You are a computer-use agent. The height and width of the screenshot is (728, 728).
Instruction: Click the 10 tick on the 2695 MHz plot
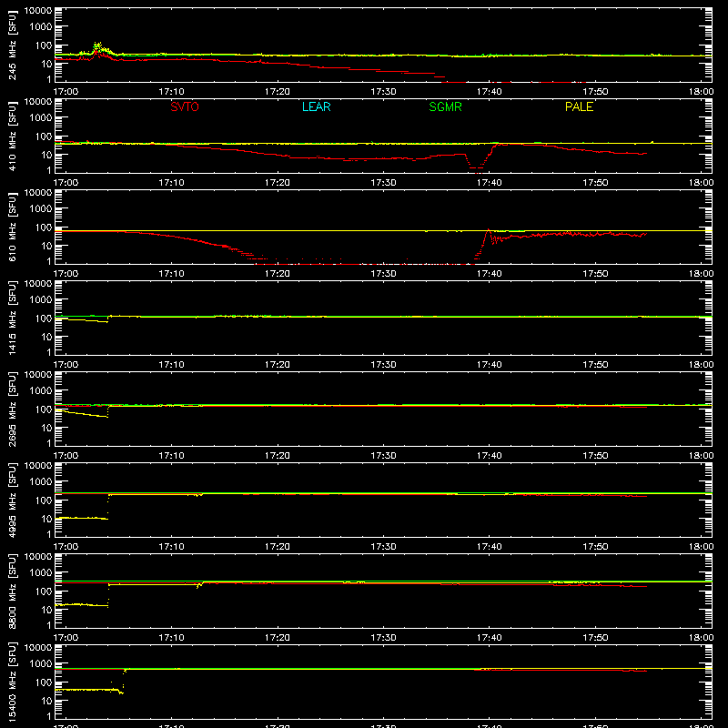(x=46, y=428)
